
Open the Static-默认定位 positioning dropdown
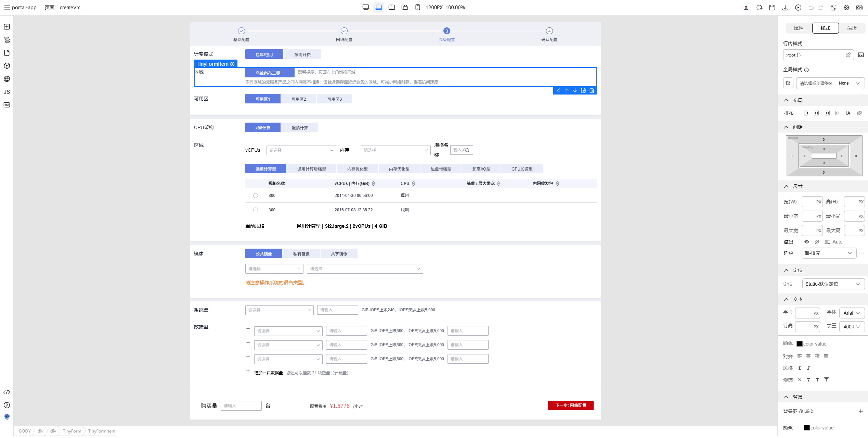click(833, 284)
